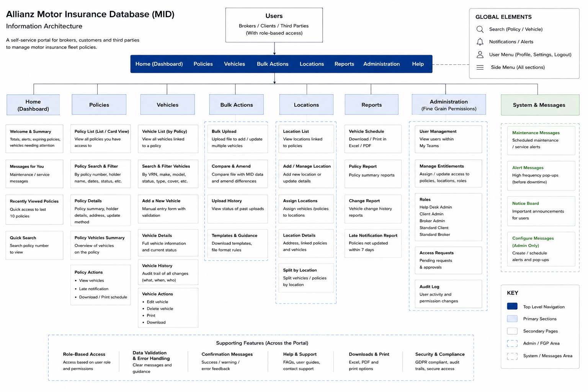Image resolution: width=588 pixels, height=392 pixels.
Task: Click the Side Menu hamburger icon
Action: pos(480,67)
